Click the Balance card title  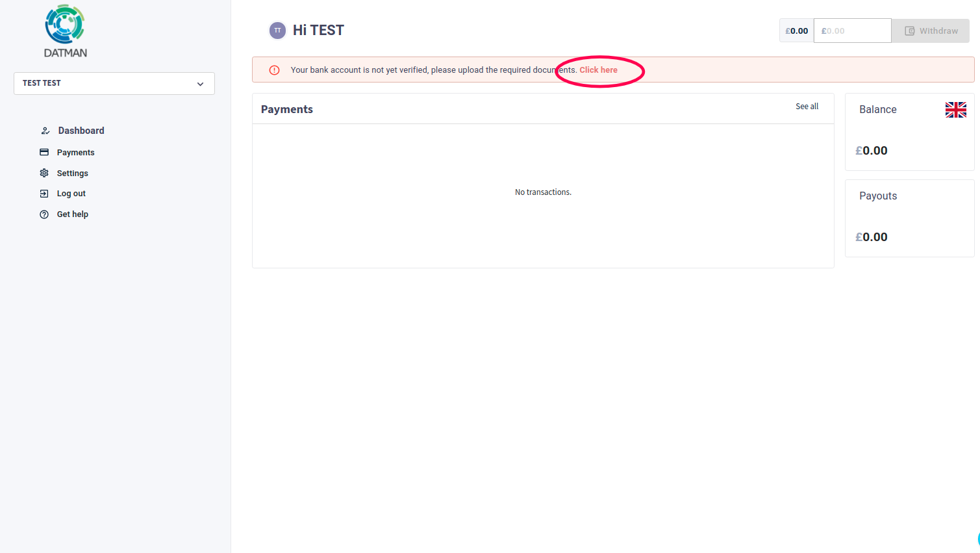tap(877, 110)
